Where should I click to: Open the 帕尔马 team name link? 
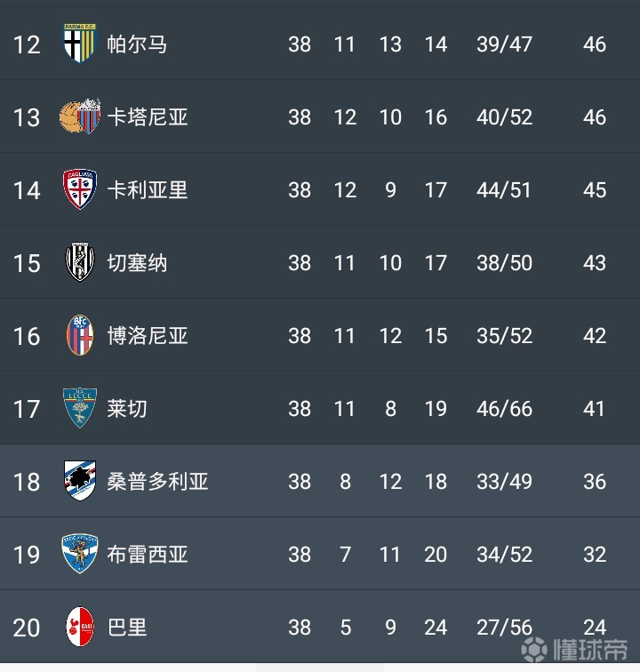pyautogui.click(x=137, y=44)
